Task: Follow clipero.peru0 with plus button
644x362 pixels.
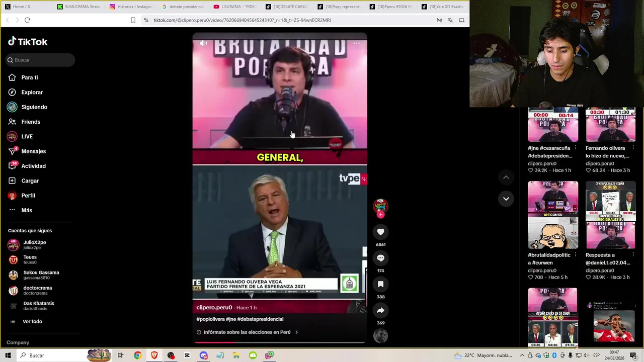Action: tap(380, 215)
